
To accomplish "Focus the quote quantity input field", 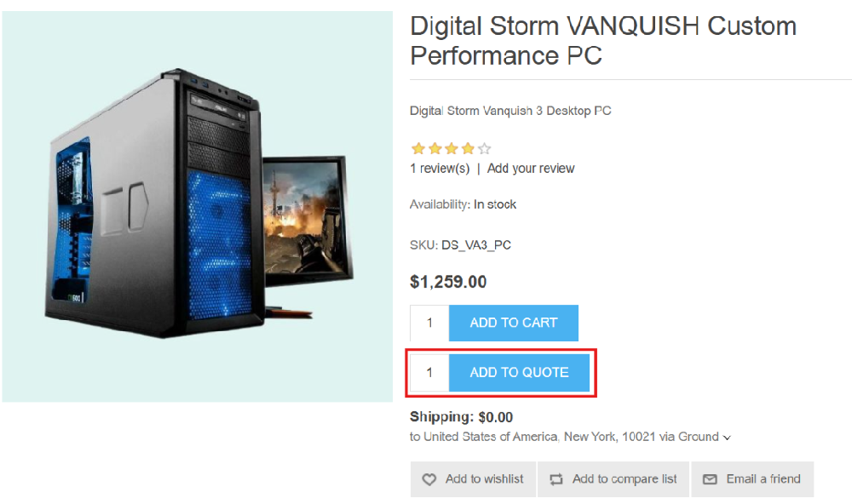I will pyautogui.click(x=429, y=373).
